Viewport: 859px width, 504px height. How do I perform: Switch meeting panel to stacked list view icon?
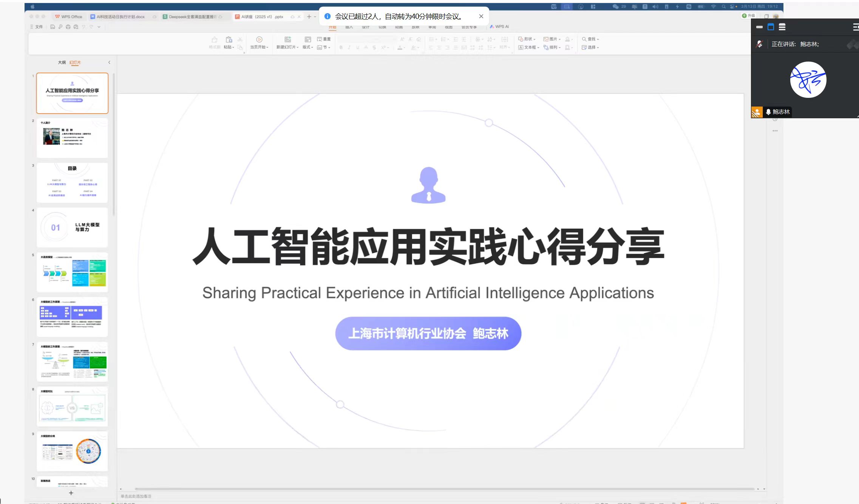click(x=782, y=27)
